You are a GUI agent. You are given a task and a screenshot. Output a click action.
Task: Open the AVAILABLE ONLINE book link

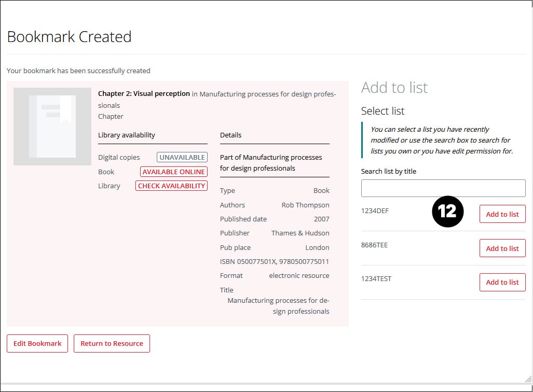[174, 172]
